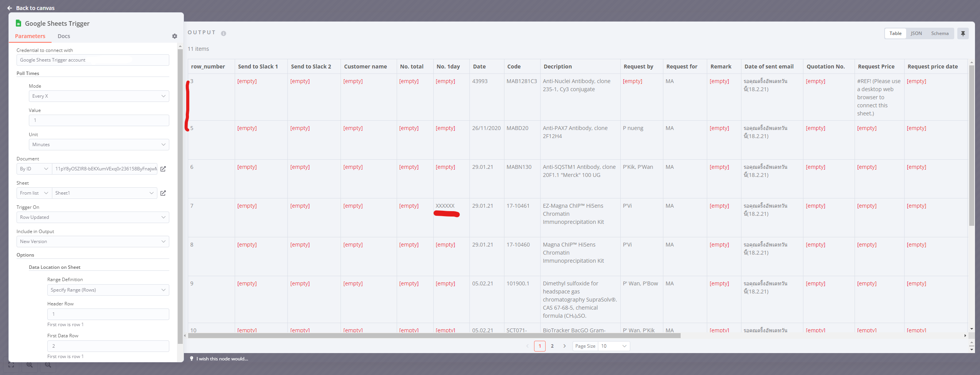Go to page 2 of results
980x375 pixels.
click(552, 346)
